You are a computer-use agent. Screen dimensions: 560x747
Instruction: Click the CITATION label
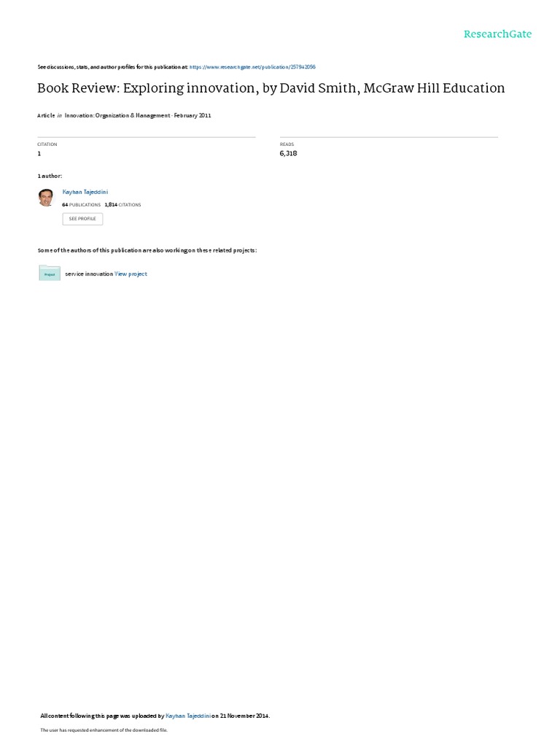point(47,144)
